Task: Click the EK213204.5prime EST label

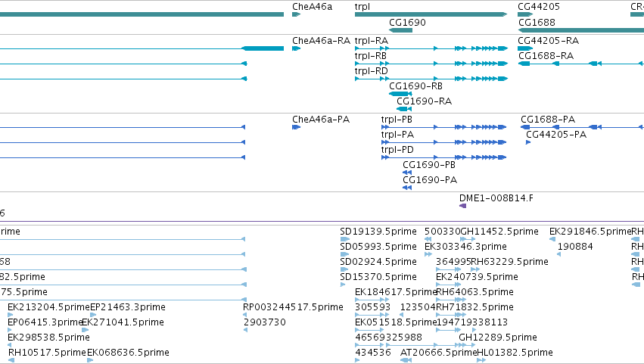Action: (x=48, y=307)
